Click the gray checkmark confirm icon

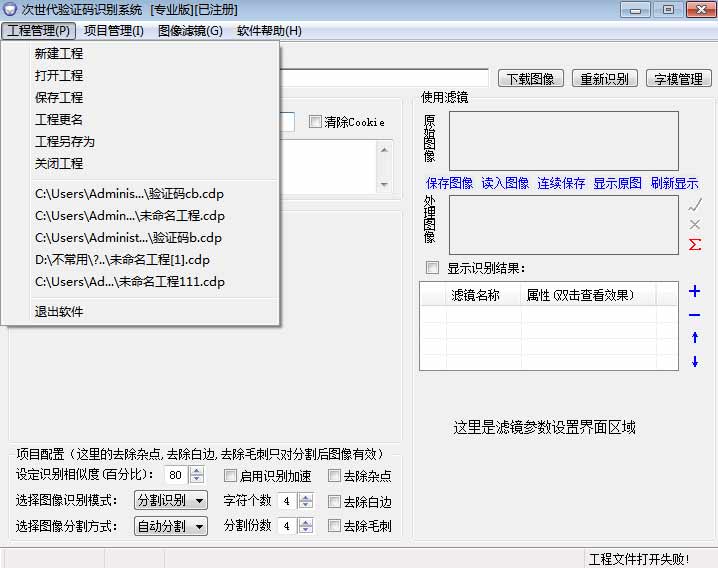pyautogui.click(x=695, y=204)
